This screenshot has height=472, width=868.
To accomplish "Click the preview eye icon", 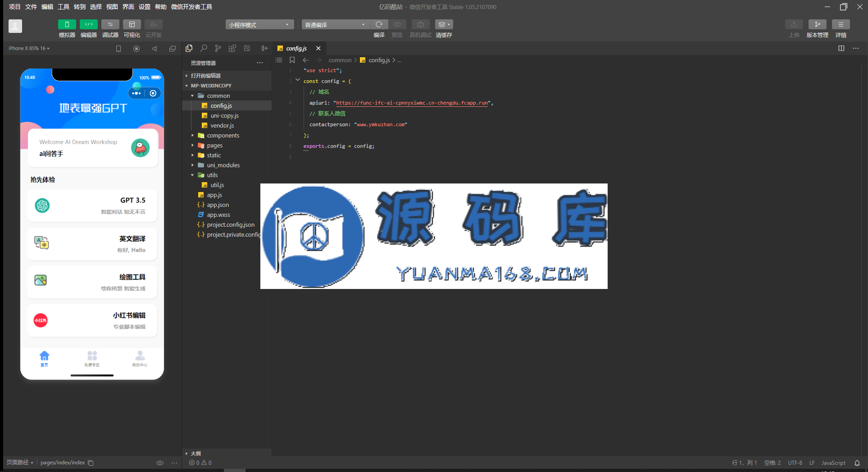I will click(397, 24).
